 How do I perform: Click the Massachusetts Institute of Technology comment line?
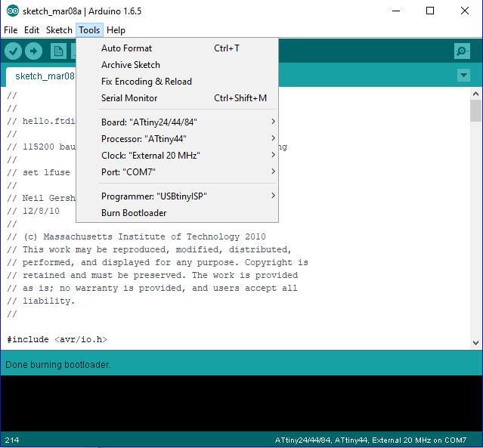137,236
